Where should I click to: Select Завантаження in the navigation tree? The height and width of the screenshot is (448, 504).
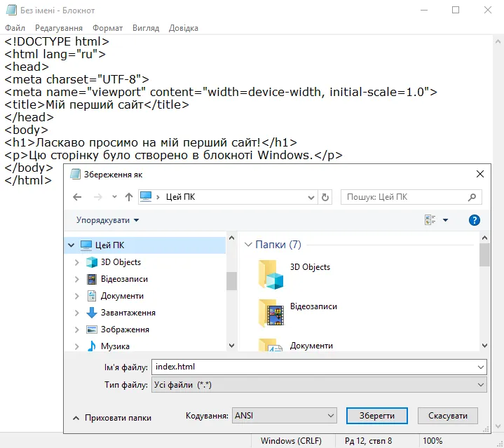(x=128, y=313)
